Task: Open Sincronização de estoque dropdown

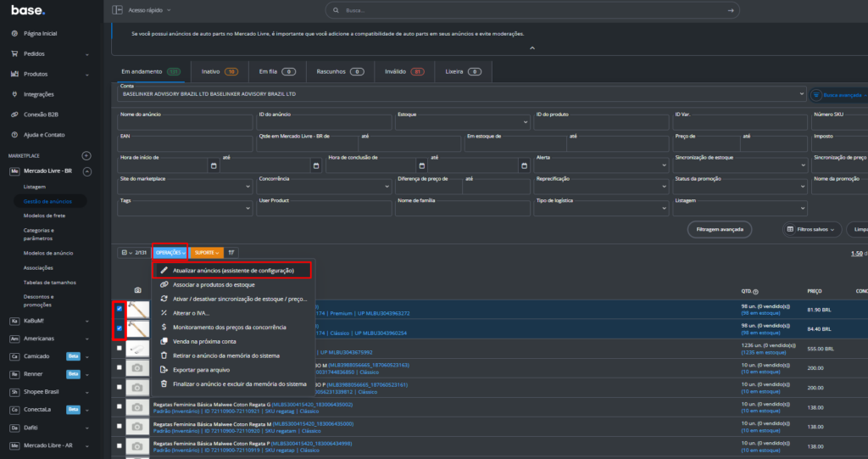Action: pos(741,164)
